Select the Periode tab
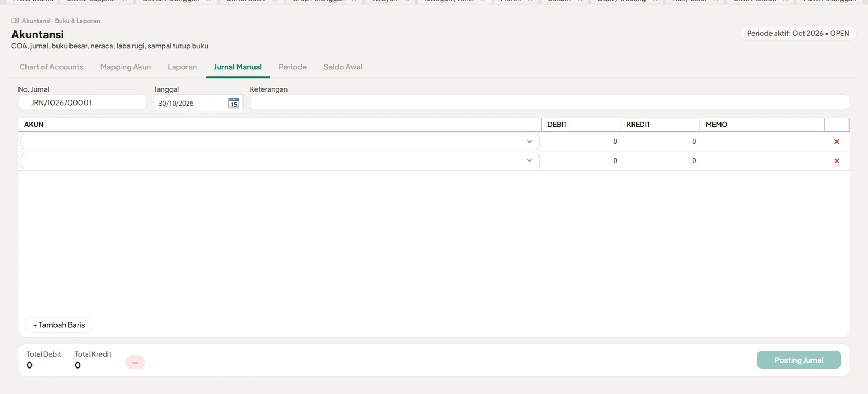The height and width of the screenshot is (394, 868). click(292, 67)
